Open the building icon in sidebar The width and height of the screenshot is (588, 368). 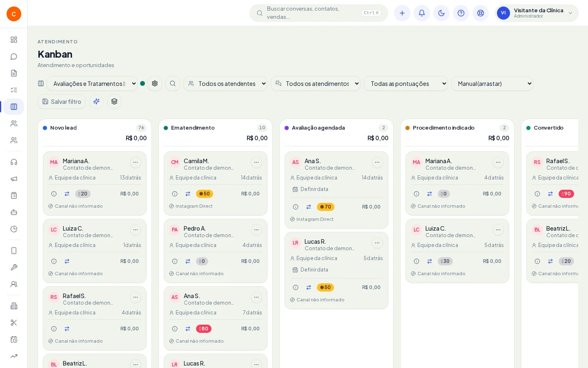pyautogui.click(x=14, y=306)
